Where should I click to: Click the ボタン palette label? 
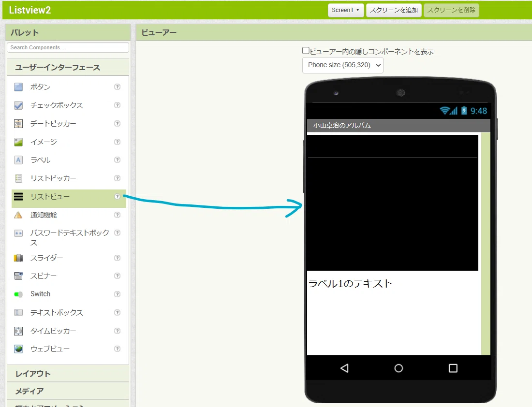tap(40, 87)
